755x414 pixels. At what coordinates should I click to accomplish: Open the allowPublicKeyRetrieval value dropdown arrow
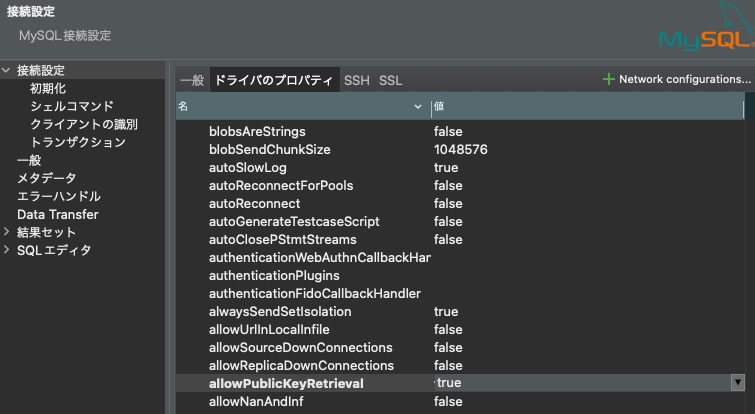click(738, 383)
